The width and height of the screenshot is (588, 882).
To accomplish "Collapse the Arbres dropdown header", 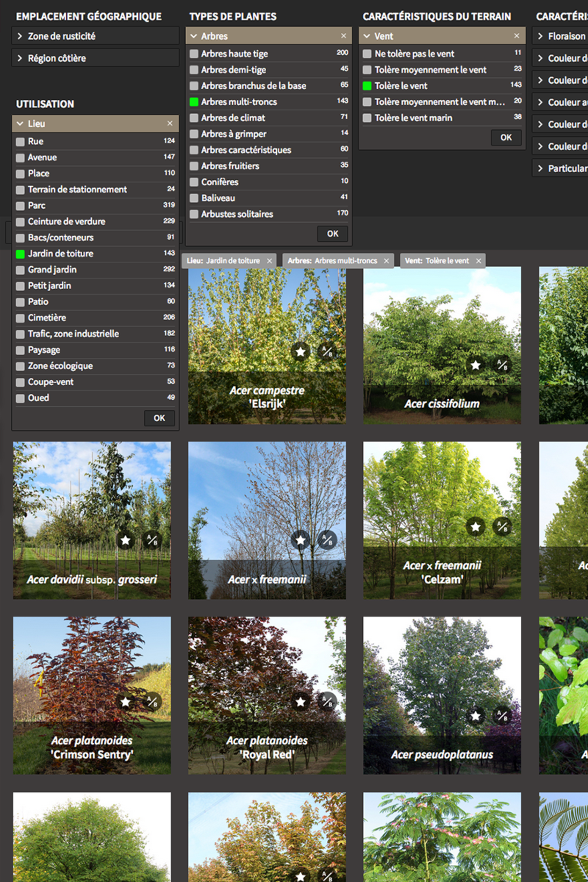I will click(x=269, y=36).
